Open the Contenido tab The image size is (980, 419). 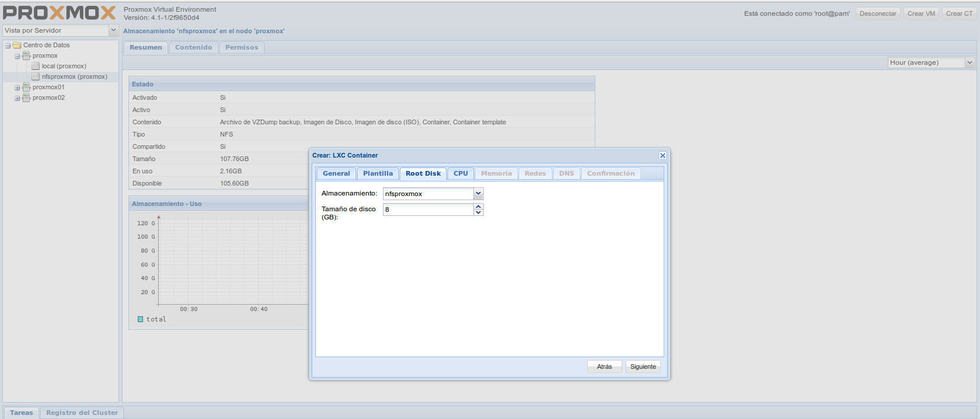193,47
